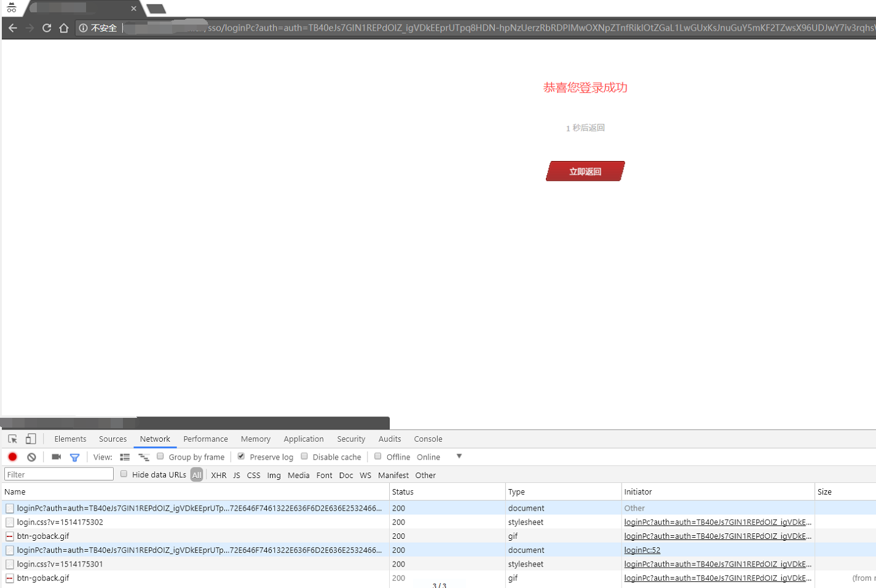Sort by the Type column header

click(564, 492)
